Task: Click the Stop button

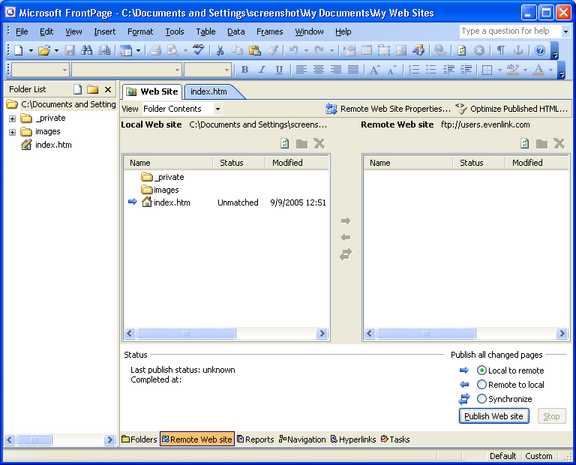Action: coord(551,416)
